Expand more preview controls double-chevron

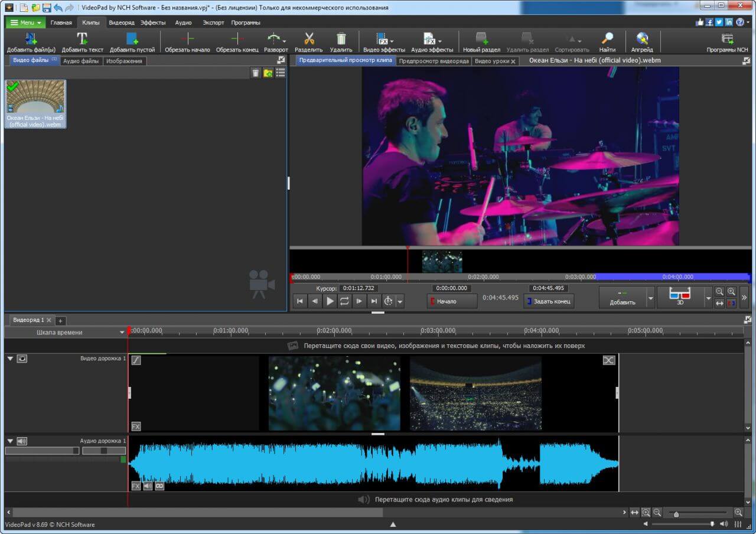tap(744, 298)
